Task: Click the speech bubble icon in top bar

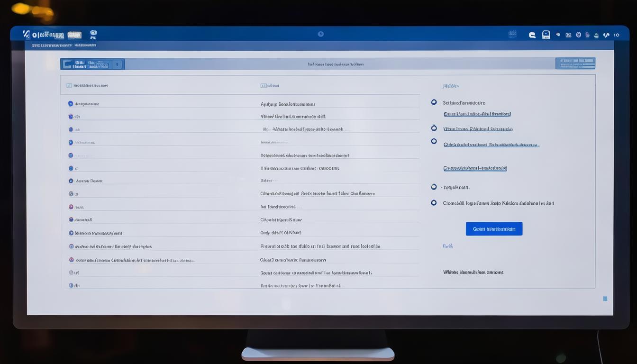Action: 532,35
